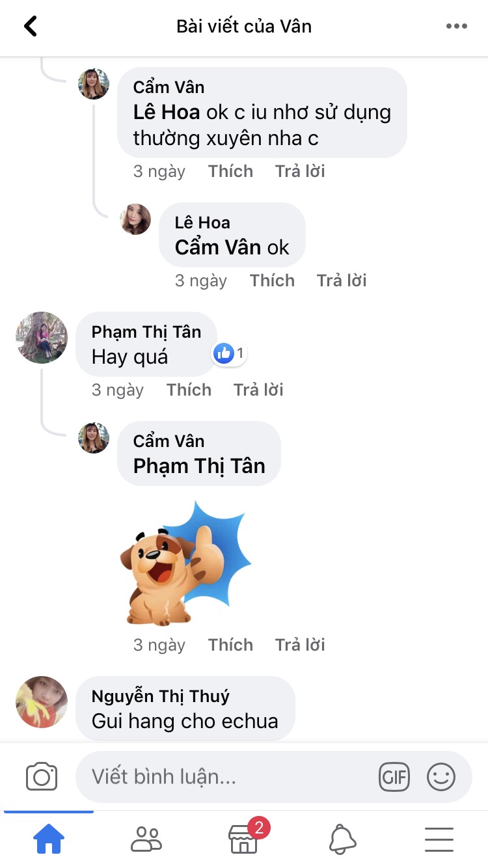Reply to Cẩm Vân's first comment
The image size is (488, 868).
point(300,171)
